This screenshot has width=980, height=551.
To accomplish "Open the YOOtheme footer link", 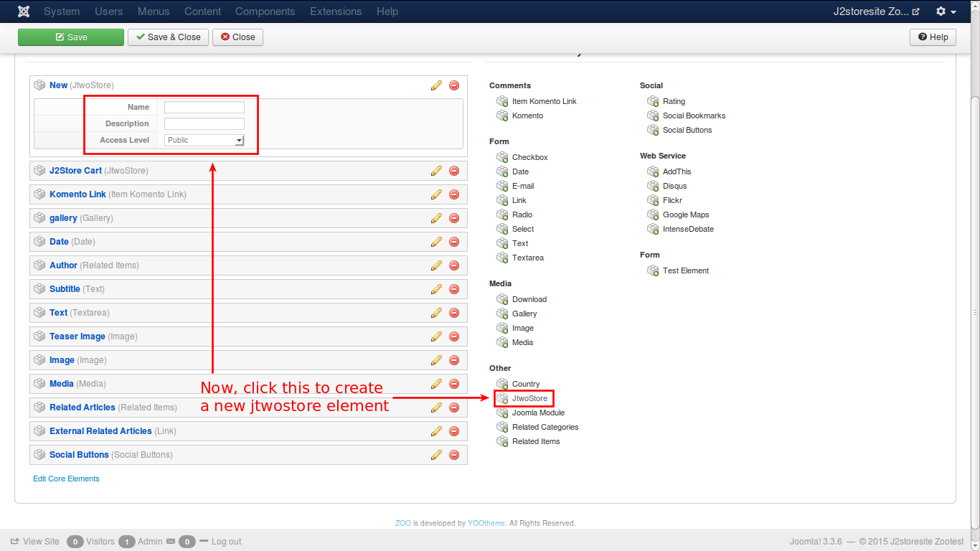I will tap(486, 523).
